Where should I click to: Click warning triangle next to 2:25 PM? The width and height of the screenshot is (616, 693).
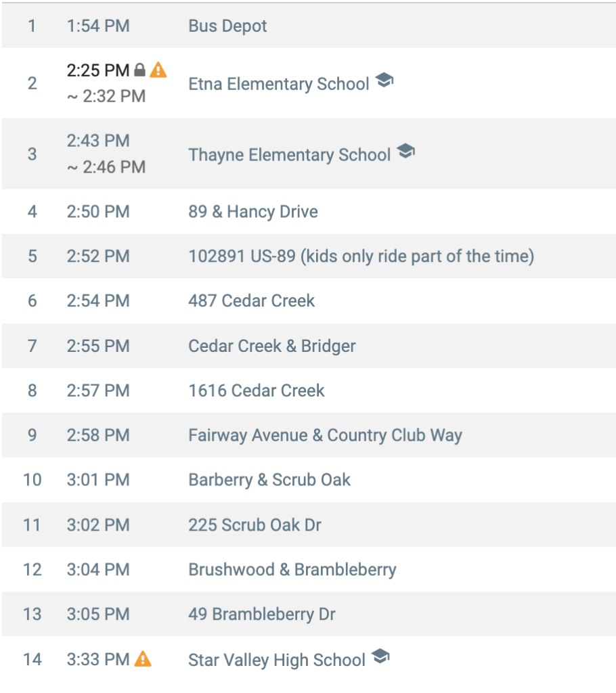pos(158,70)
